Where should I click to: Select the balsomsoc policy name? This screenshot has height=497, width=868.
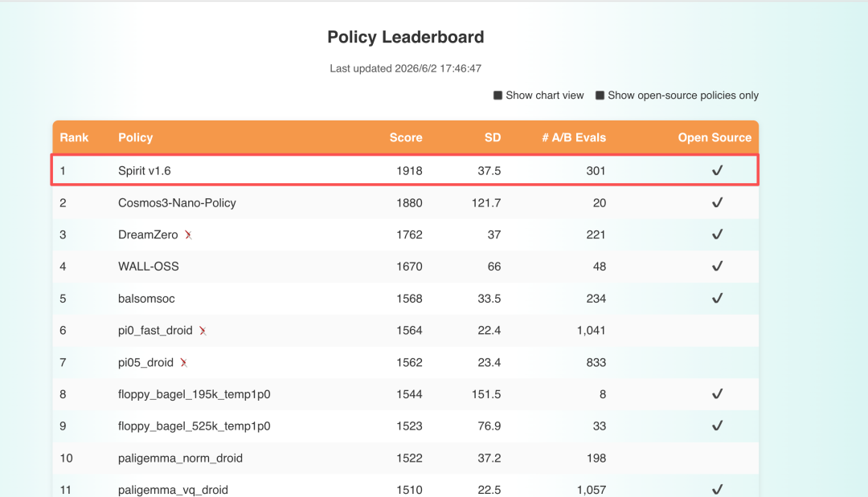point(147,299)
